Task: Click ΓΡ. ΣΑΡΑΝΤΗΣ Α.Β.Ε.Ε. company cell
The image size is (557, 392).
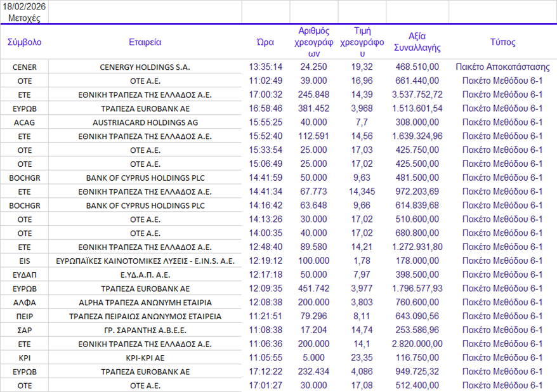Action: click(x=145, y=330)
